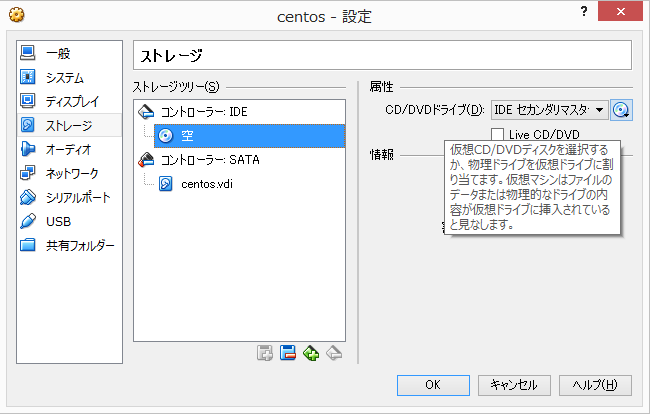Click the USB plug icon

[28, 221]
